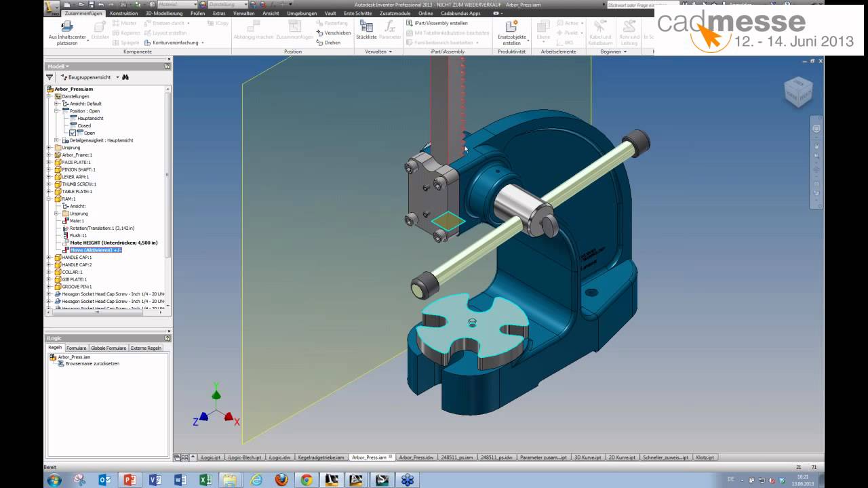Switch to the Ansicht ribbon tab

pos(271,13)
